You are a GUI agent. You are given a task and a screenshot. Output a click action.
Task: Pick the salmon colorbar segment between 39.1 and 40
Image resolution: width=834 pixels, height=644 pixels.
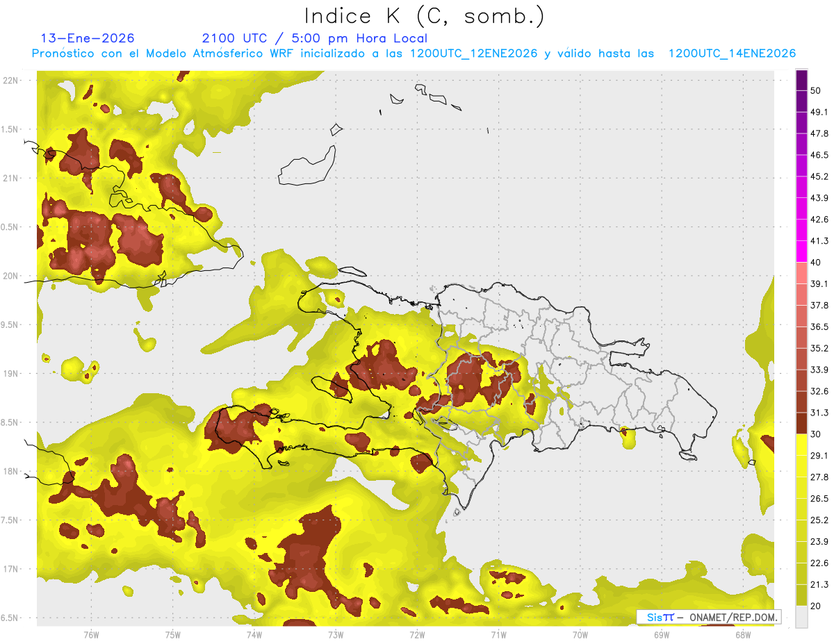[x=801, y=273]
